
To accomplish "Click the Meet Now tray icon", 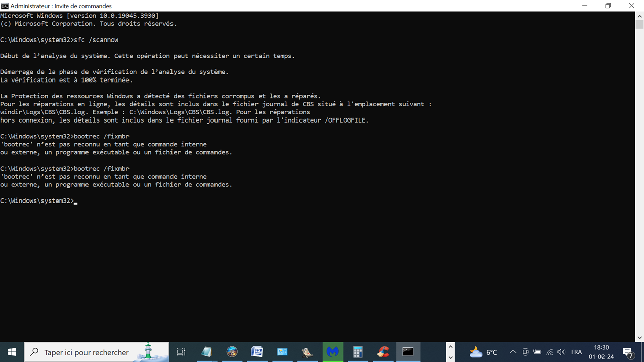I will tap(525, 352).
